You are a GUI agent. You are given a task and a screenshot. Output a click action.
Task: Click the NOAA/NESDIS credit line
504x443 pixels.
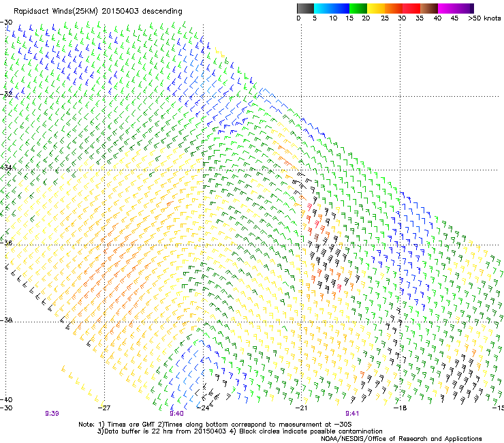coord(401,439)
